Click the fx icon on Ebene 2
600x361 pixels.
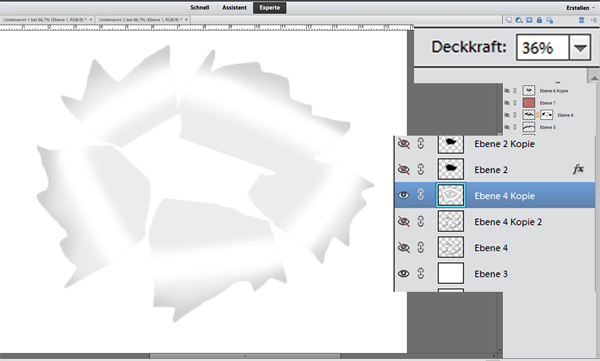[x=578, y=169]
